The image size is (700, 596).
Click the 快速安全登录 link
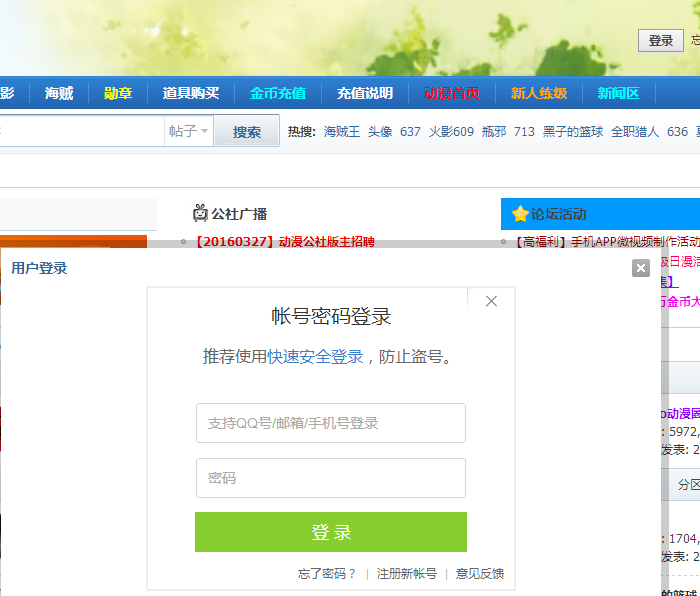point(315,356)
